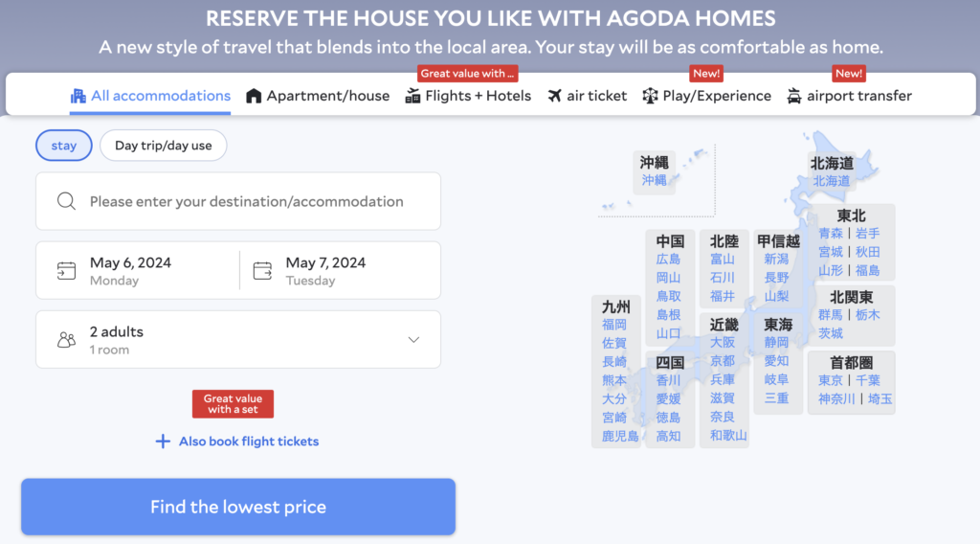Viewport: 980px width, 544px height.
Task: Click the guests people icon
Action: pyautogui.click(x=66, y=340)
